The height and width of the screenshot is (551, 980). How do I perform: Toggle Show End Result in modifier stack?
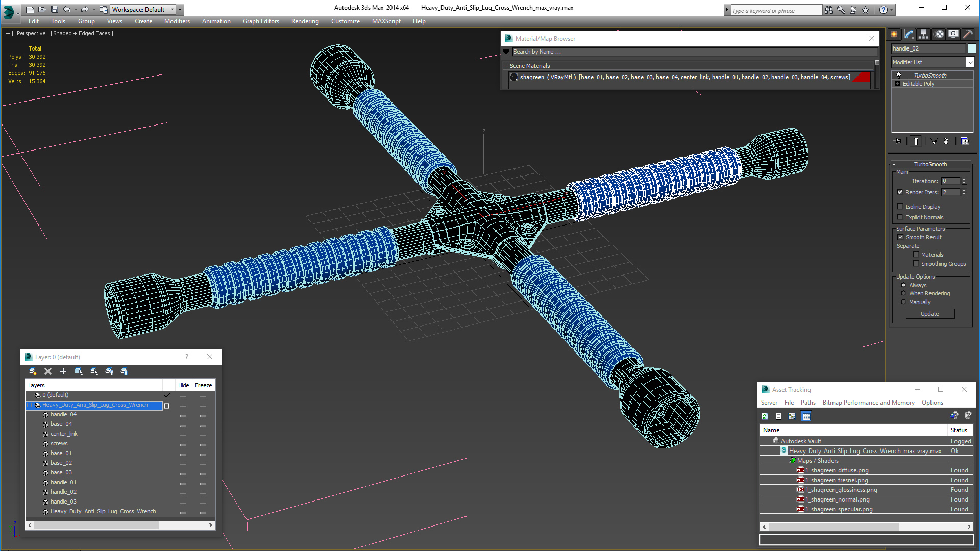point(916,141)
